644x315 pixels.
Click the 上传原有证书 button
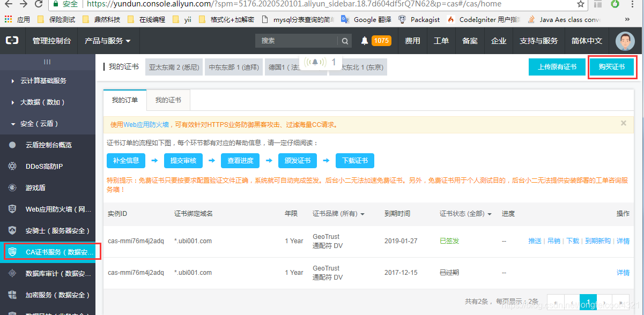click(x=557, y=67)
